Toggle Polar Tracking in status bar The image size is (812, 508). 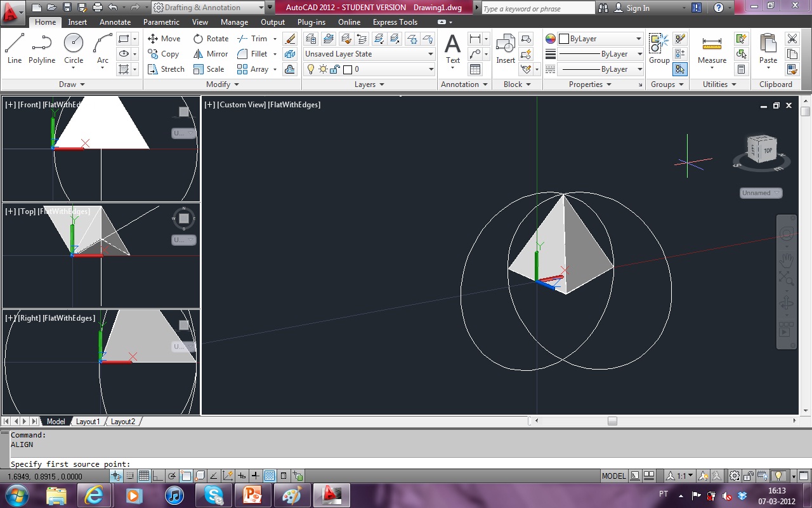click(172, 476)
